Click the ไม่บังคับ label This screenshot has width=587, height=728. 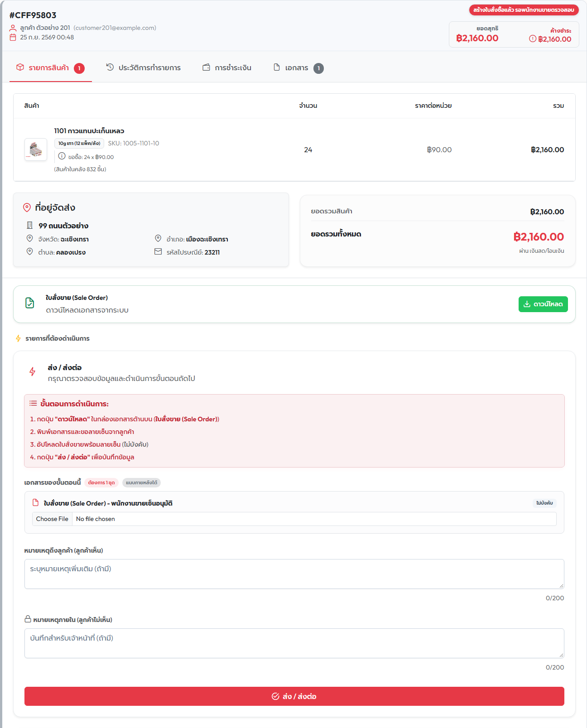point(544,503)
